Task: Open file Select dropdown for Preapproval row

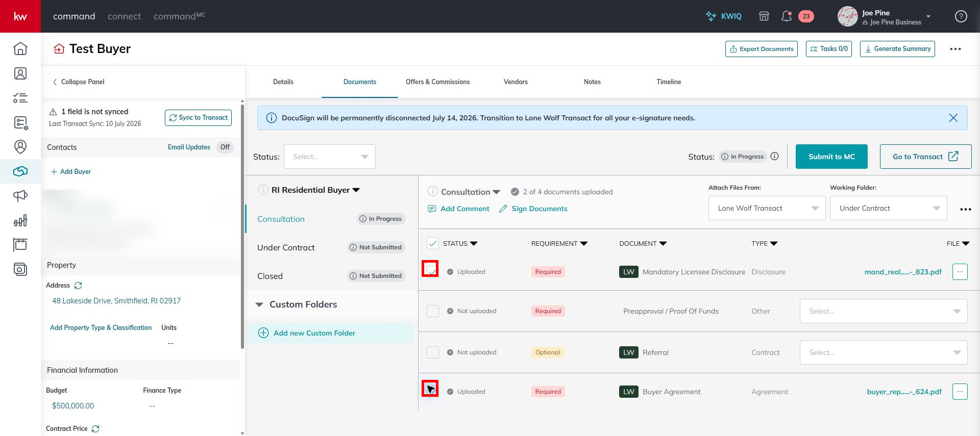Action: point(884,311)
